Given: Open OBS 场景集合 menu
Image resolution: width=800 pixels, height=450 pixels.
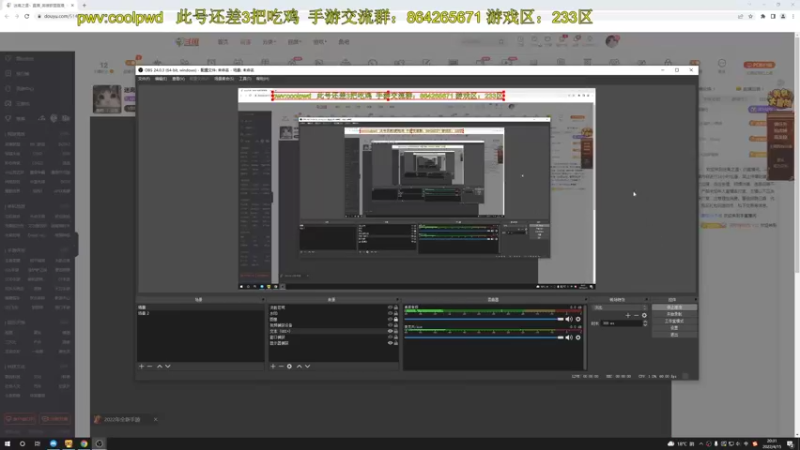Looking at the screenshot, I should [x=223, y=79].
